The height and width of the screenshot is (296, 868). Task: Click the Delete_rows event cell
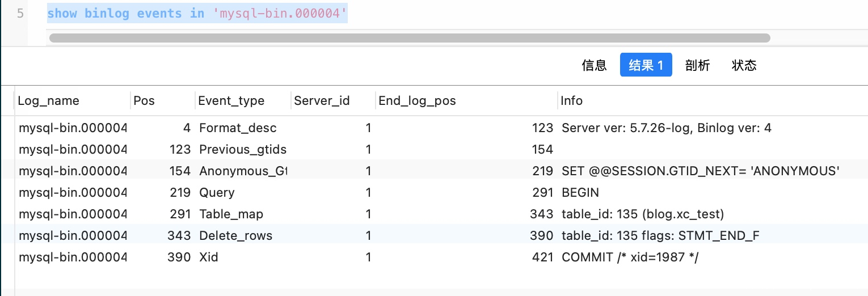click(235, 236)
